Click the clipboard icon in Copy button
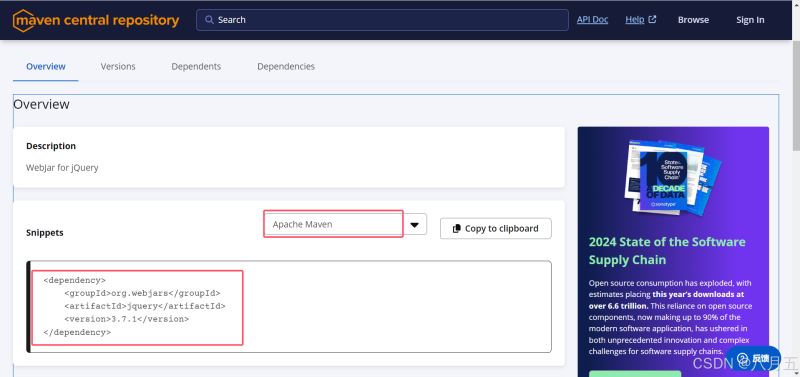The image size is (800, 377). tap(457, 229)
